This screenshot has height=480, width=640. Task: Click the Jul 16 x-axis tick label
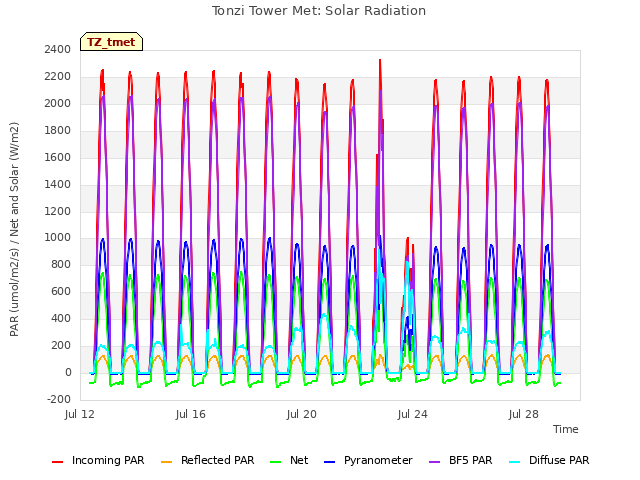(x=191, y=414)
